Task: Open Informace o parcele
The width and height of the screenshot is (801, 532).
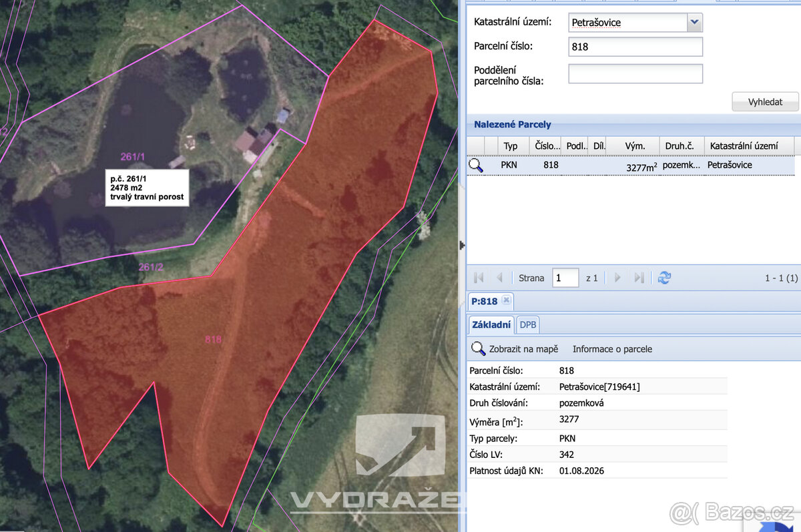Action: click(x=612, y=349)
